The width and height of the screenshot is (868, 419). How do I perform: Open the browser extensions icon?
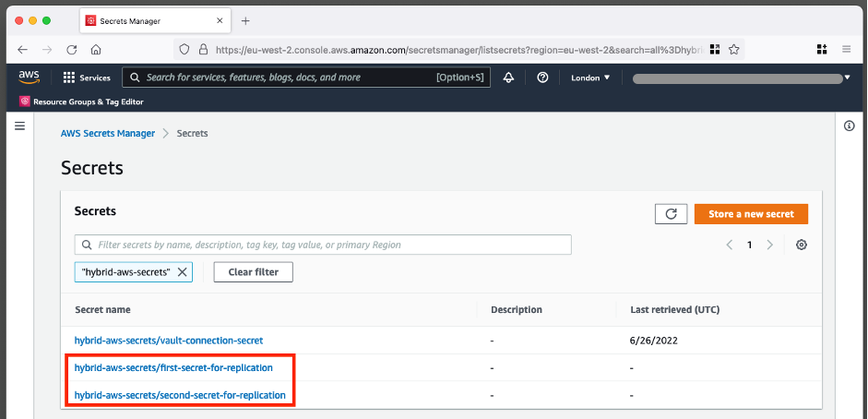click(822, 49)
